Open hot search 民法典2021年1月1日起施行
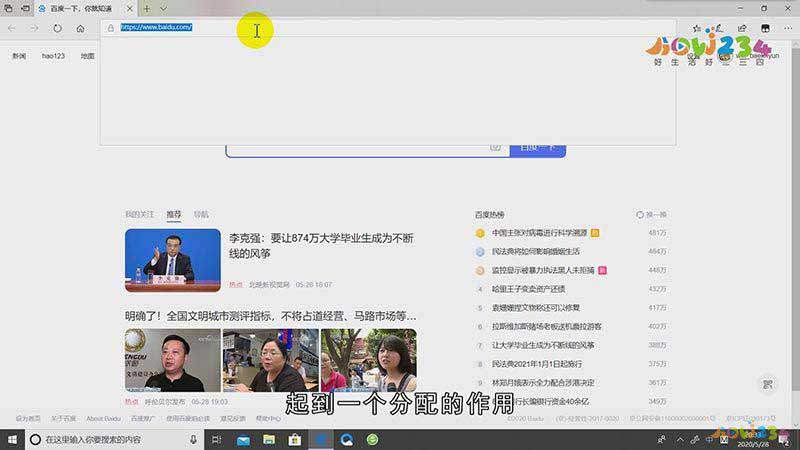 click(537, 364)
